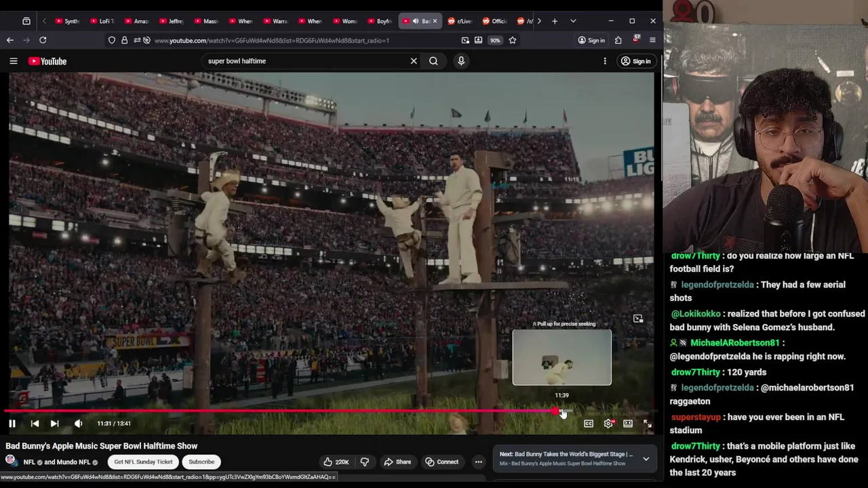The height and width of the screenshot is (488, 868).
Task: Click the 'super bowl halftime' search field
Action: pos(305,61)
